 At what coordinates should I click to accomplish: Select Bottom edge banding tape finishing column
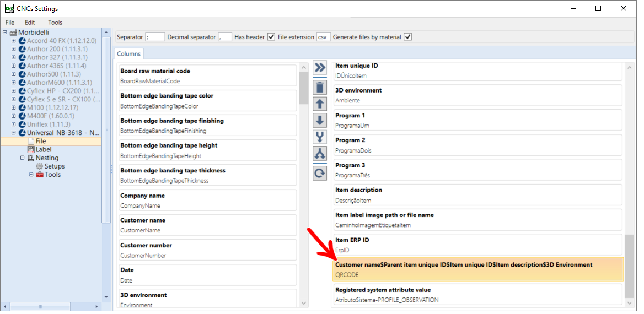pyautogui.click(x=207, y=126)
